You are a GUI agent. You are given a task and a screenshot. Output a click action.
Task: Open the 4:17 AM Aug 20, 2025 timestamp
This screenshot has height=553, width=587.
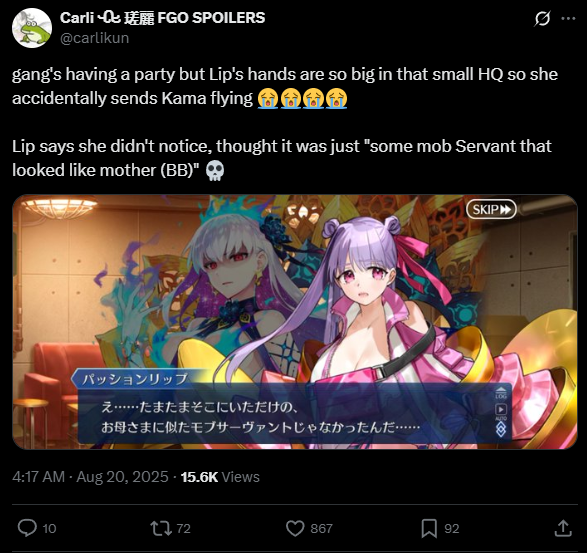(x=90, y=477)
